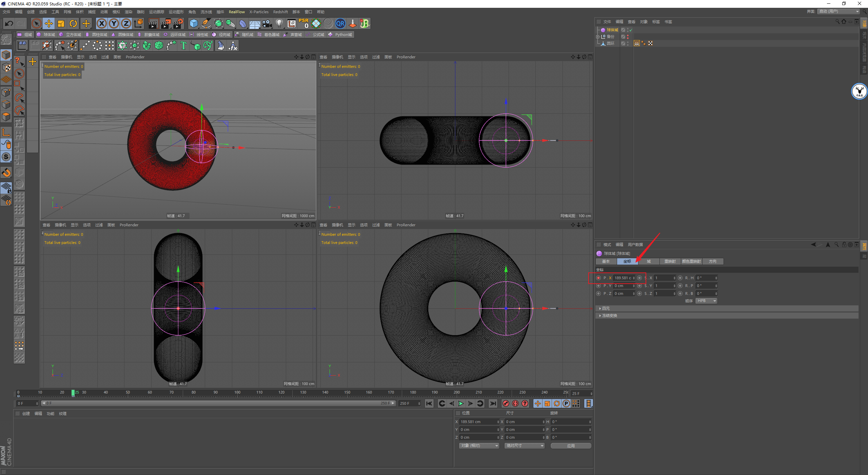Activate the live selection cursor tool

[x=36, y=23]
